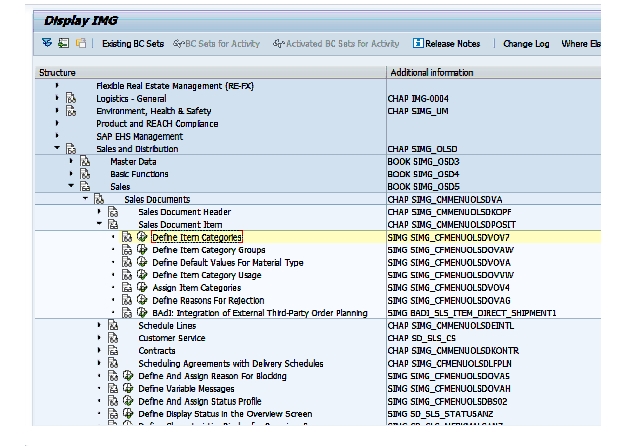Expand Environment, Health & Safety node
625x446 pixels.
coord(57,110)
